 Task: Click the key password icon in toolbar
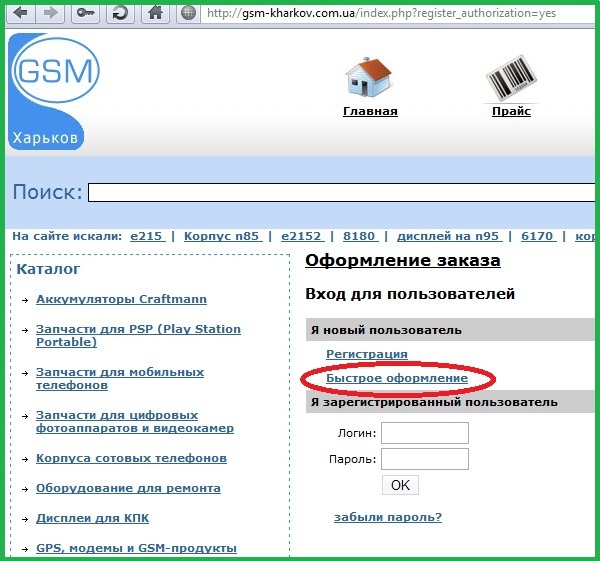(x=88, y=15)
